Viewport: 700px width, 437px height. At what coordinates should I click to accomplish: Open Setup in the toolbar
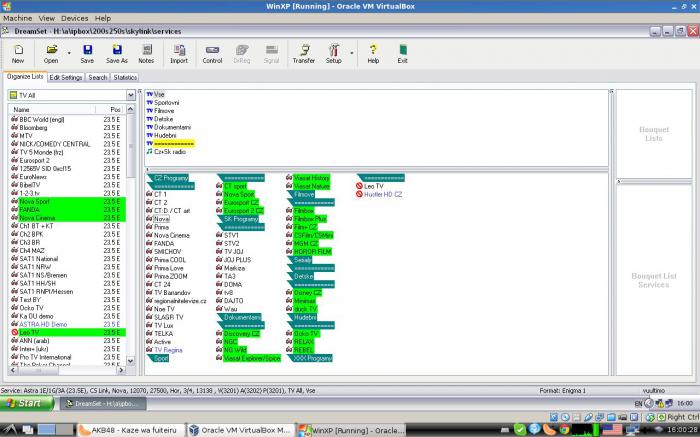click(333, 54)
